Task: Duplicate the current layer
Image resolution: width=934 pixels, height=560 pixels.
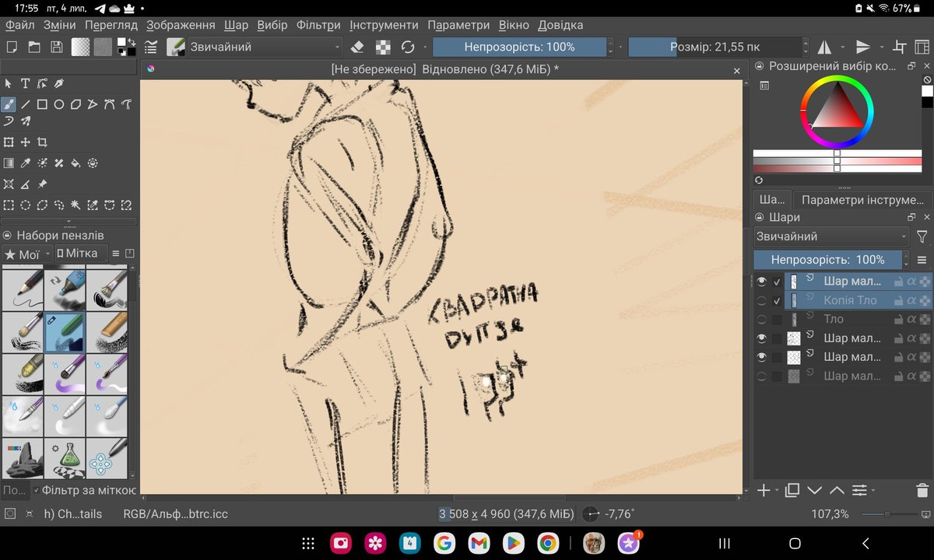Action: pos(792,490)
